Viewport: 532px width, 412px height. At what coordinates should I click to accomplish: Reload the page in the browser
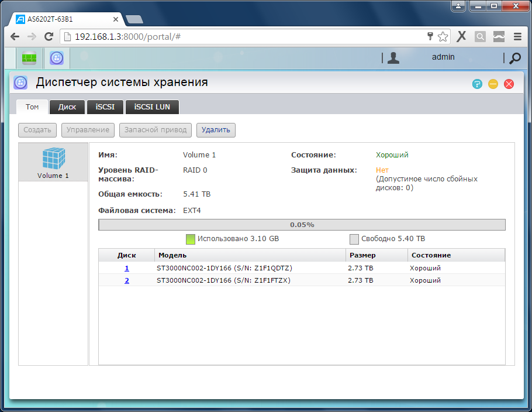pyautogui.click(x=49, y=36)
